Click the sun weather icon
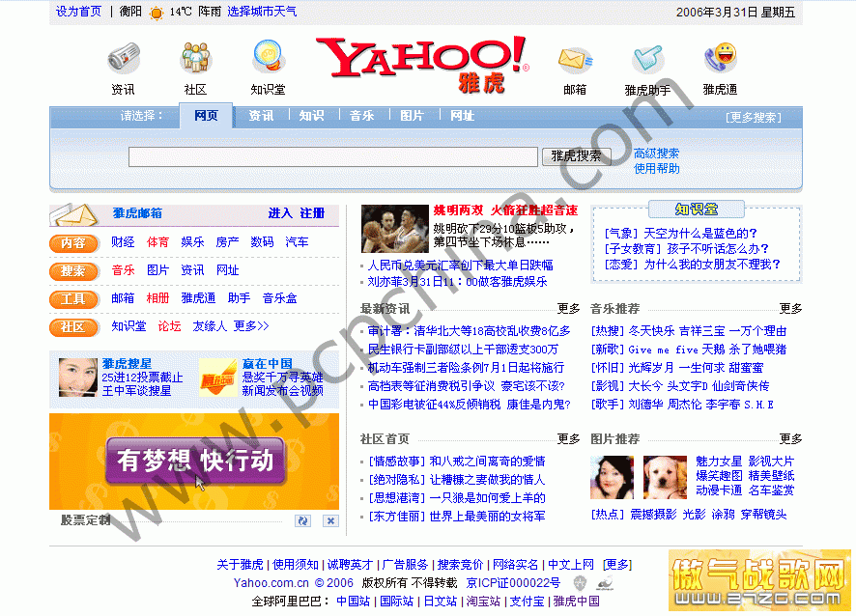The width and height of the screenshot is (856, 616). [157, 13]
